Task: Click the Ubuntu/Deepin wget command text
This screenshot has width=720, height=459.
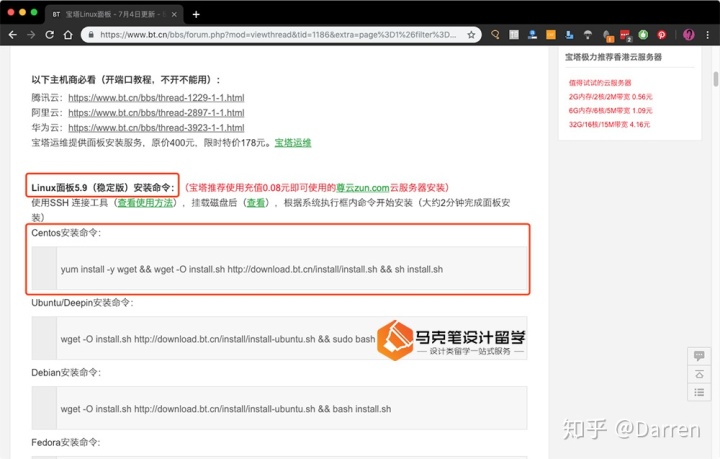Action: [218, 339]
